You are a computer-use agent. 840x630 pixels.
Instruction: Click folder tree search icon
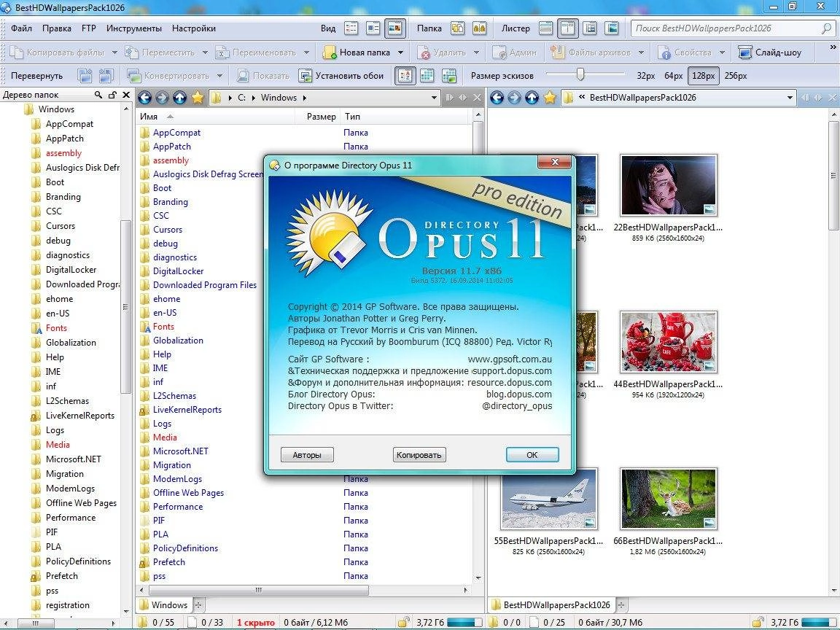[x=98, y=95]
